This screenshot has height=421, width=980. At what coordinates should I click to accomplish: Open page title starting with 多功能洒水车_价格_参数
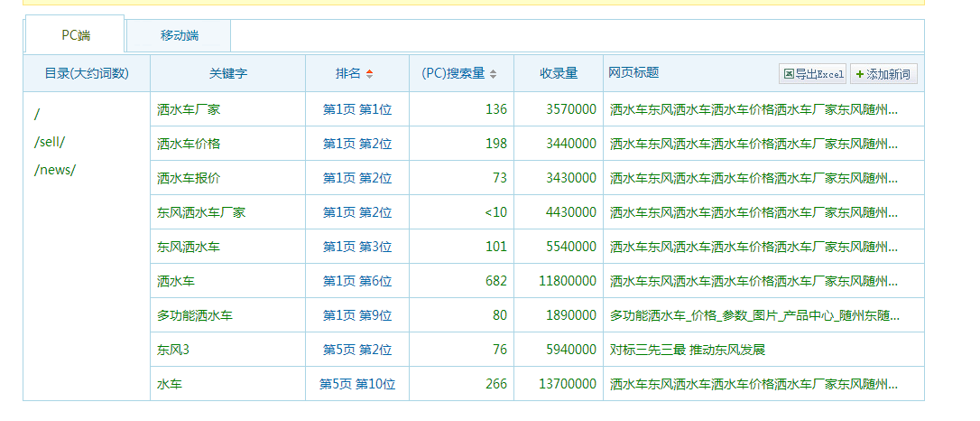tap(753, 315)
